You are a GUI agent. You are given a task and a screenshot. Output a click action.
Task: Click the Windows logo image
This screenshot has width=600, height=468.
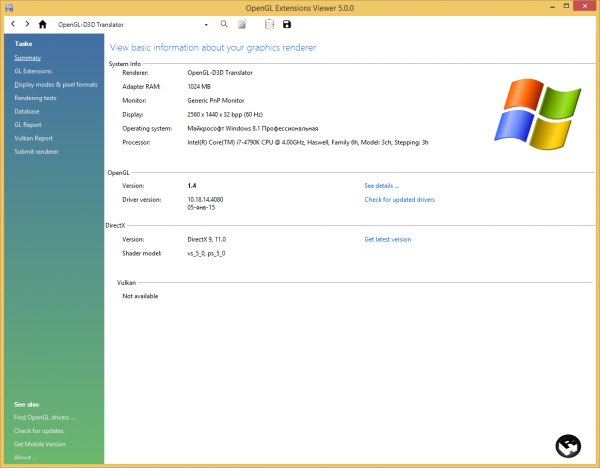click(538, 114)
